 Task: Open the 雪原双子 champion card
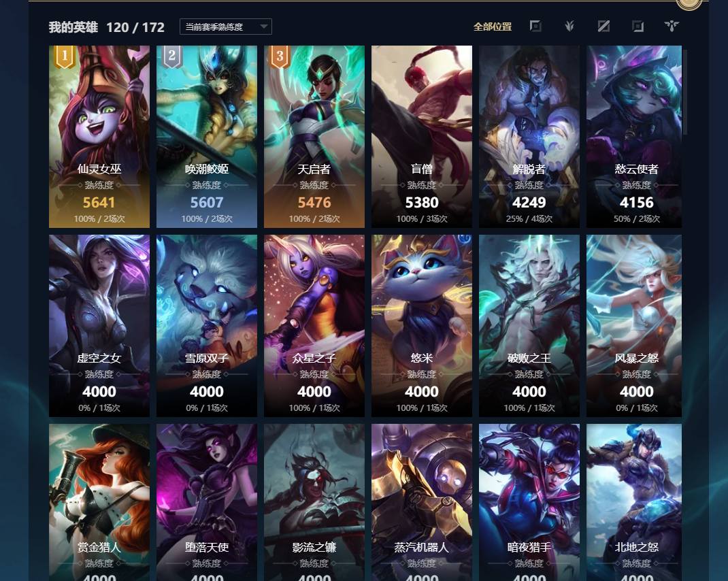coord(207,326)
